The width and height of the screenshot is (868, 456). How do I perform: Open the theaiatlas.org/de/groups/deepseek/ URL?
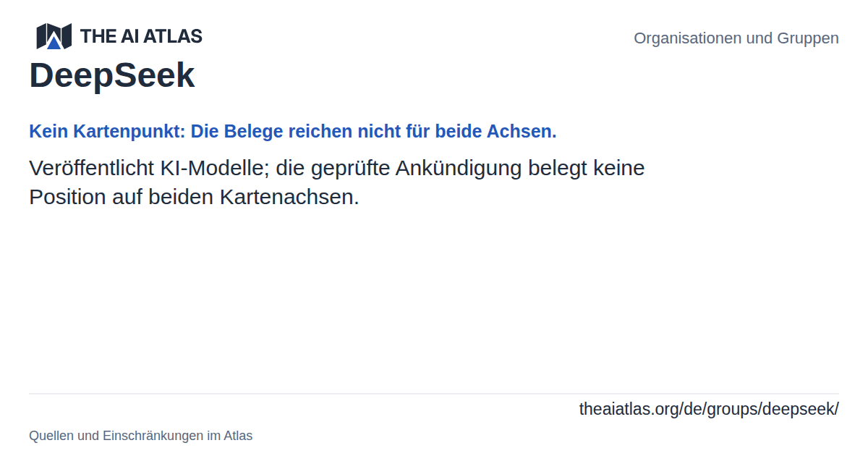click(709, 409)
